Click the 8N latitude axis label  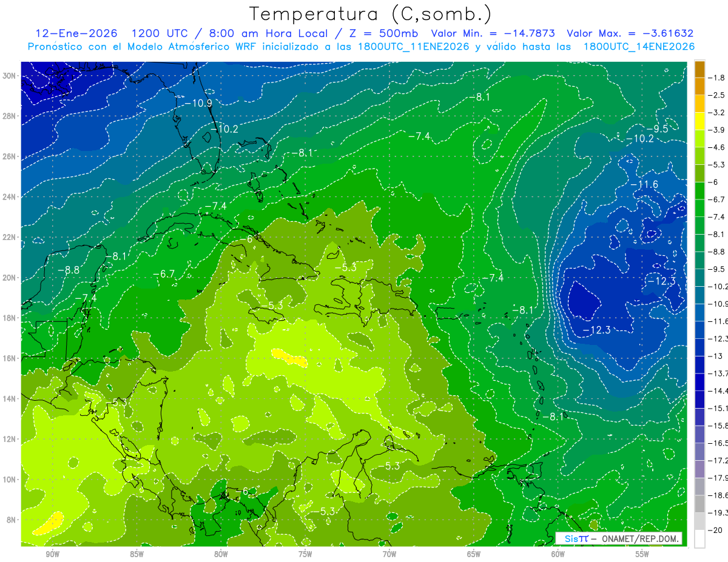point(10,520)
